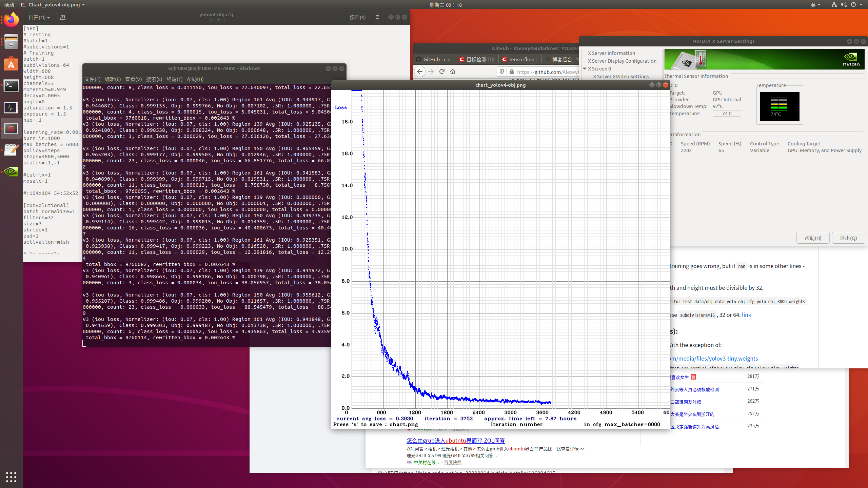Go back with Firefox back arrow
The height and width of the screenshot is (488, 868).
pyautogui.click(x=420, y=72)
